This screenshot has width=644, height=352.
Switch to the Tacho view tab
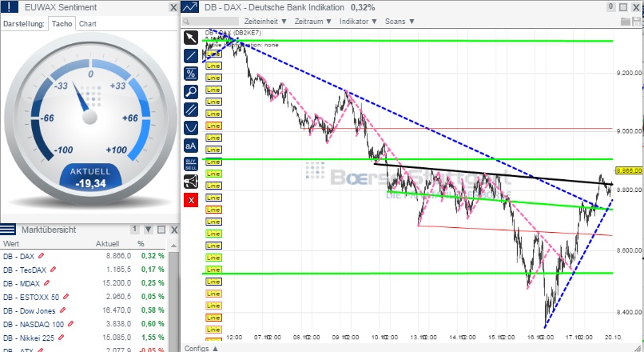click(x=62, y=24)
